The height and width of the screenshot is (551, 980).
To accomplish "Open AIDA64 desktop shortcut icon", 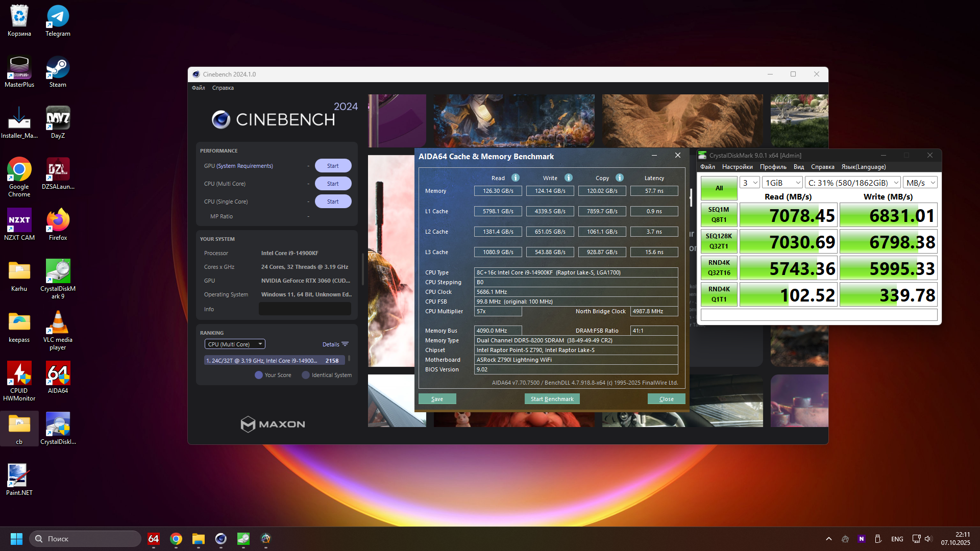I will (58, 373).
